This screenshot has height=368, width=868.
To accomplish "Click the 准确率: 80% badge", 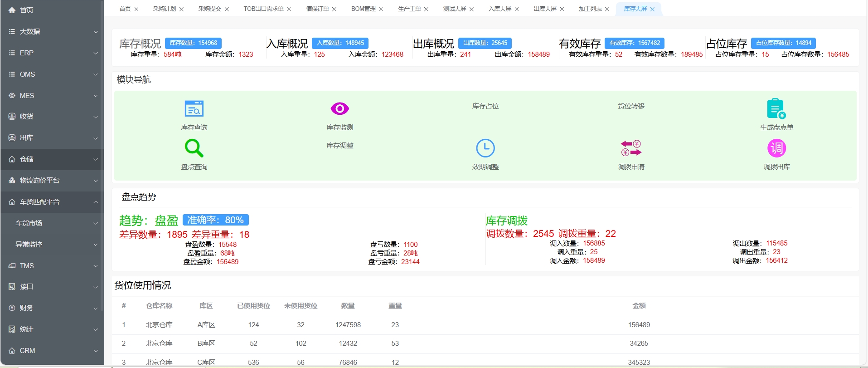I will click(215, 220).
